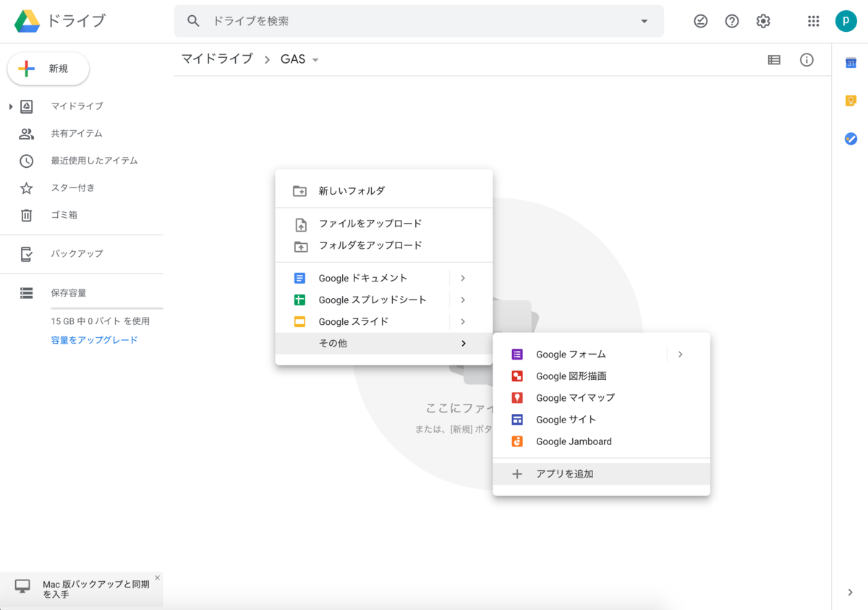This screenshot has height=610, width=868.
Task: Choose Google Jamboard from the submenu
Action: (574, 441)
